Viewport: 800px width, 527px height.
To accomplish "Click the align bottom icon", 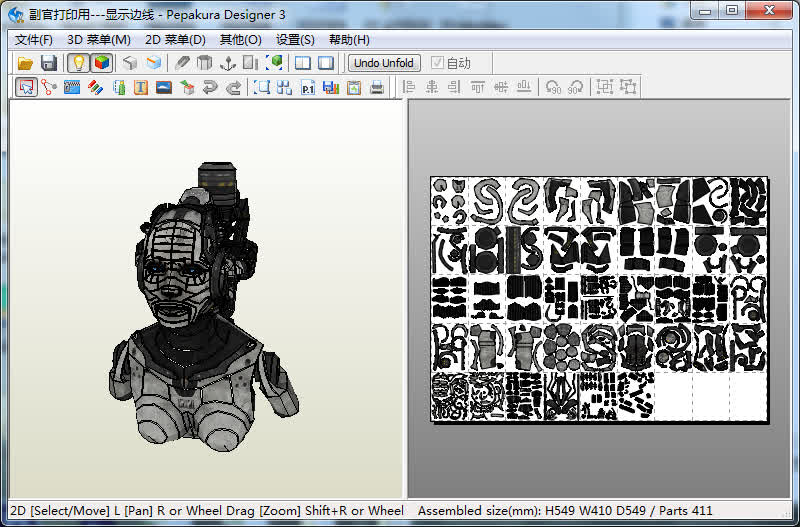I will [x=524, y=87].
